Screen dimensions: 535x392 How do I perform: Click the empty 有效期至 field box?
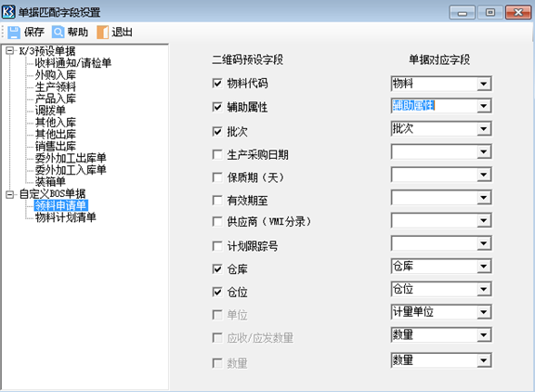coord(441,198)
